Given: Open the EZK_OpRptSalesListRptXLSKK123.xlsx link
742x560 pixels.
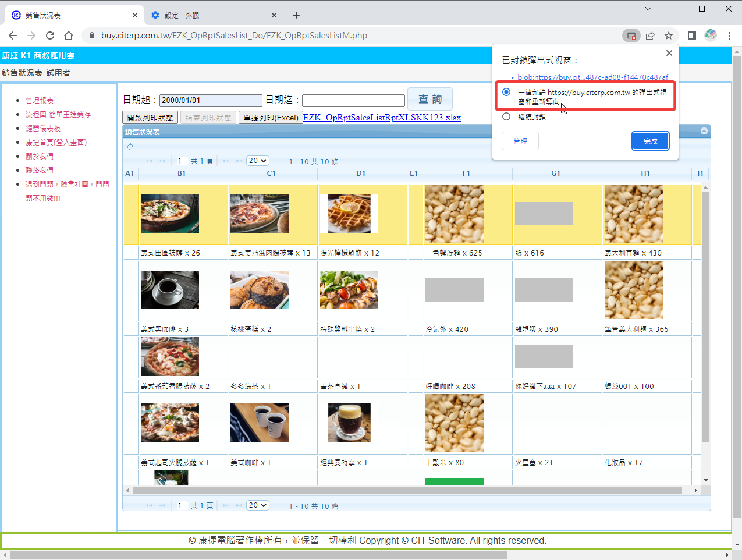Looking at the screenshot, I should click(382, 118).
